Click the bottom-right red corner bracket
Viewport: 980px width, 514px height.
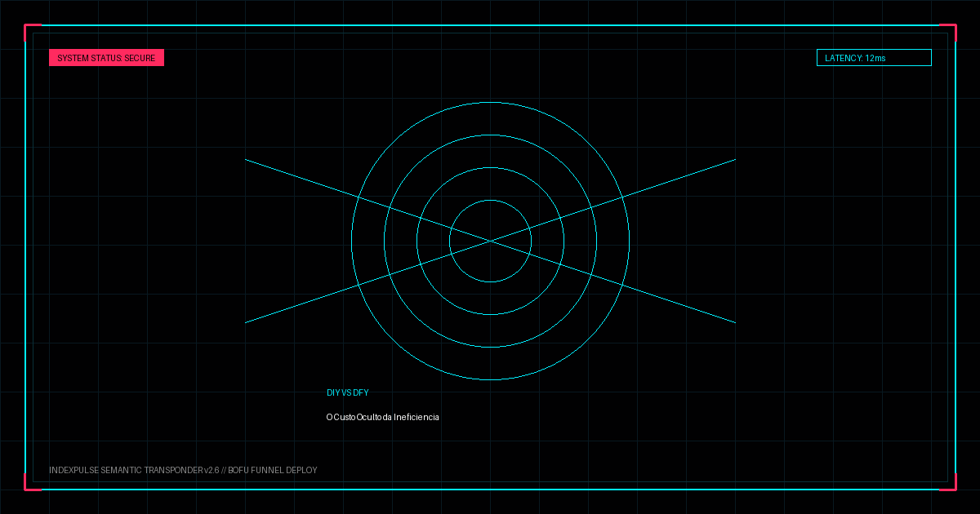(947, 481)
